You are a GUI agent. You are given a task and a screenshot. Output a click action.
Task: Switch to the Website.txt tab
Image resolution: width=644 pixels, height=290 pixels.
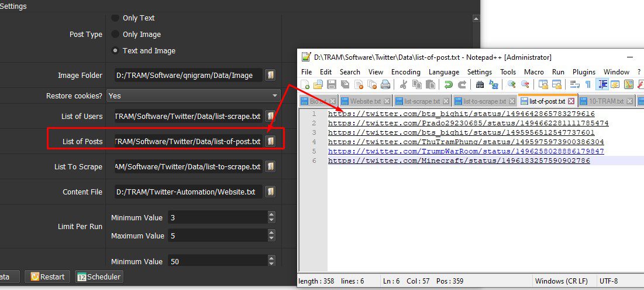[365, 101]
